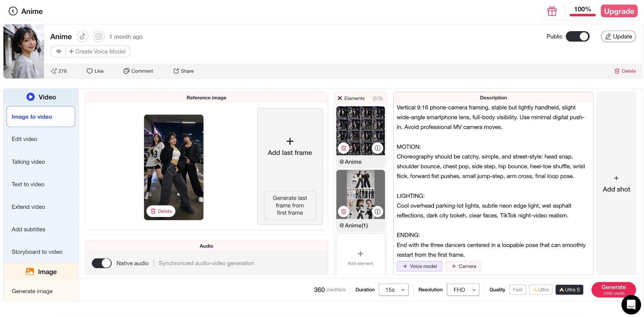Click Generate last frame from first frame
Screen dimensions: 644x317
[290, 205]
